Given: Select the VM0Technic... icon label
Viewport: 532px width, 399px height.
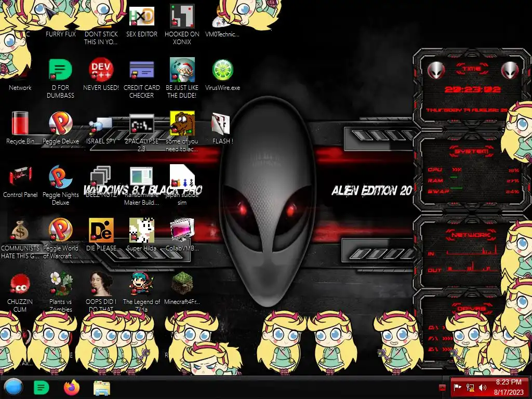Looking at the screenshot, I should 222,34.
